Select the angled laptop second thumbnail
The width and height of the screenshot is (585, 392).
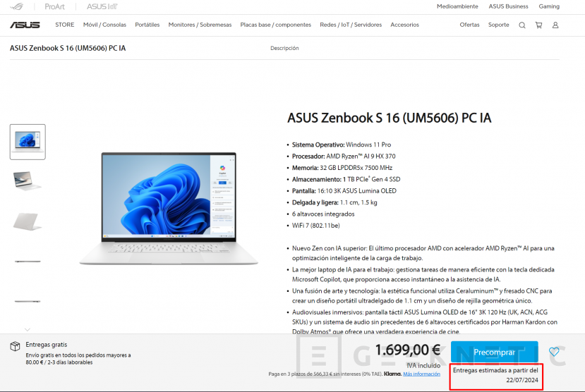click(x=28, y=180)
